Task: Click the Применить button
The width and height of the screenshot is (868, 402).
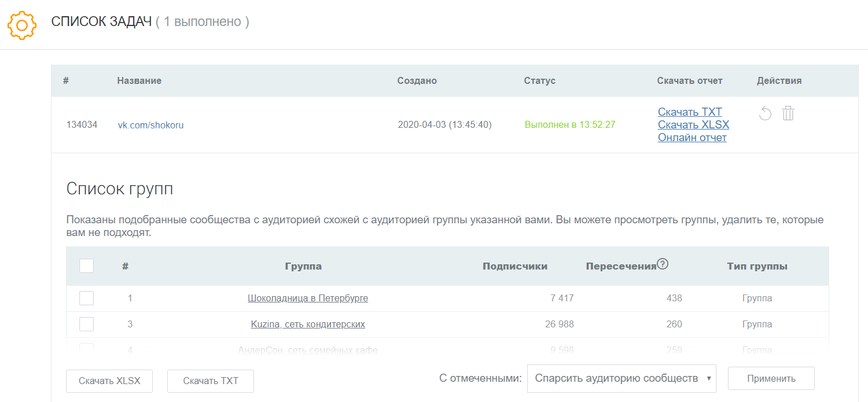Action: (x=771, y=379)
